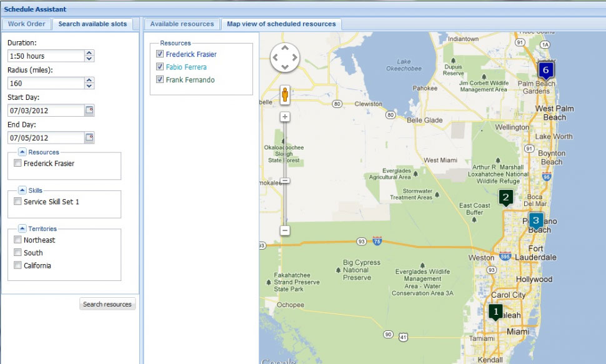Image resolution: width=606 pixels, height=364 pixels.
Task: Open map marker number 2
Action: (506, 198)
